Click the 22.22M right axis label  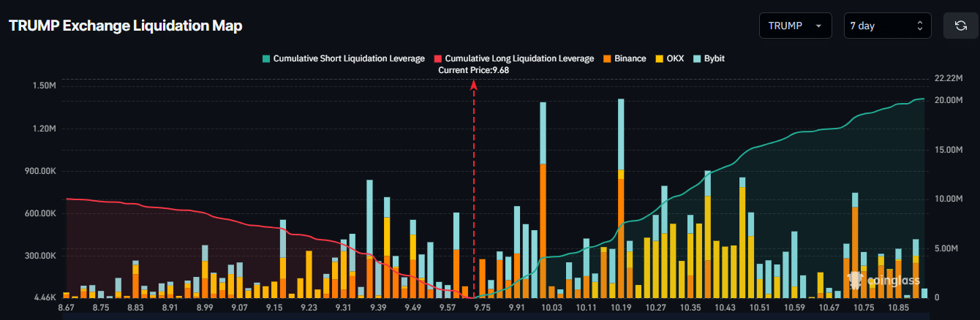[948, 78]
